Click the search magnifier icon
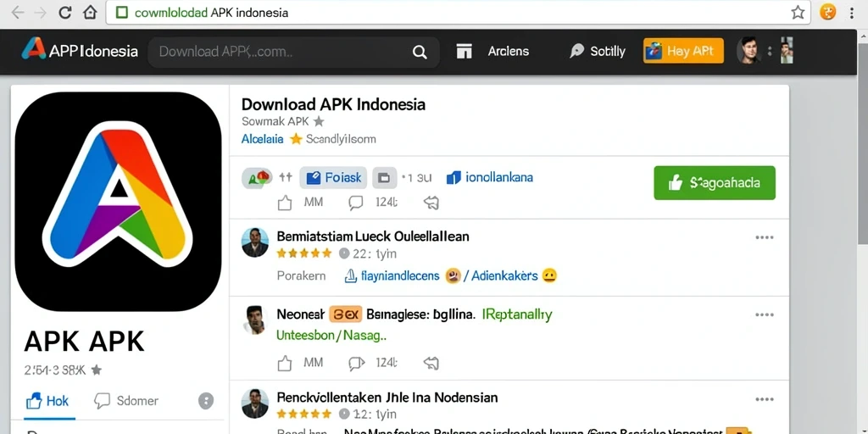This screenshot has height=434, width=868. click(420, 52)
